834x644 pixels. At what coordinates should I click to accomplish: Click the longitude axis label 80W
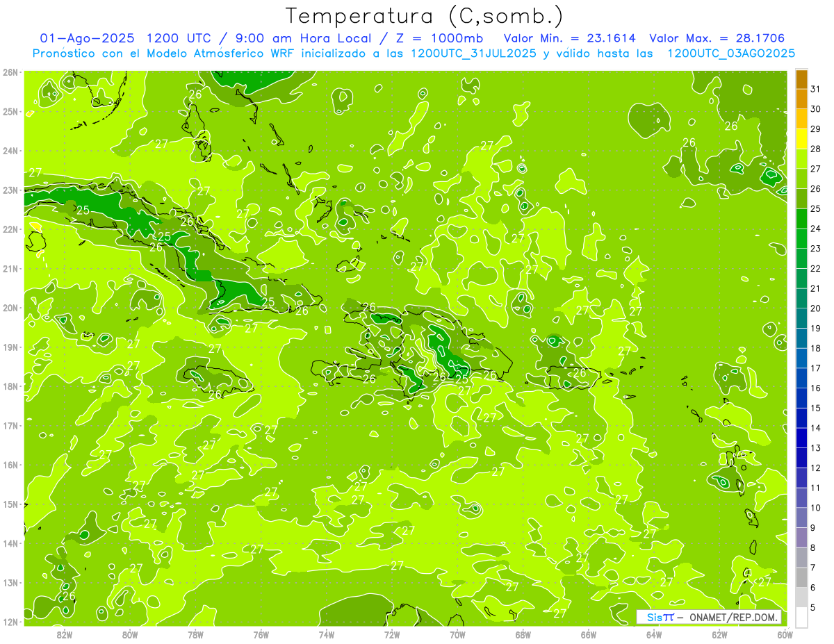coord(130,634)
